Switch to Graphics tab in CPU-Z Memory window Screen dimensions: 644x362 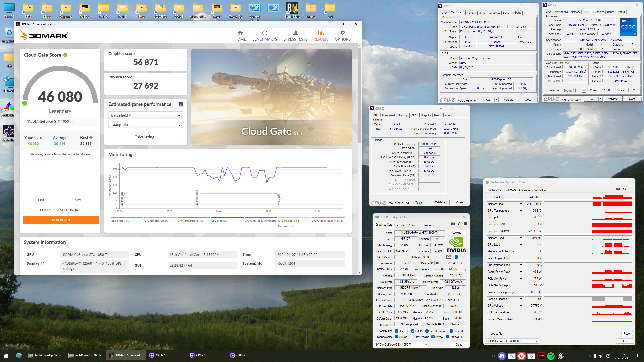(x=426, y=115)
